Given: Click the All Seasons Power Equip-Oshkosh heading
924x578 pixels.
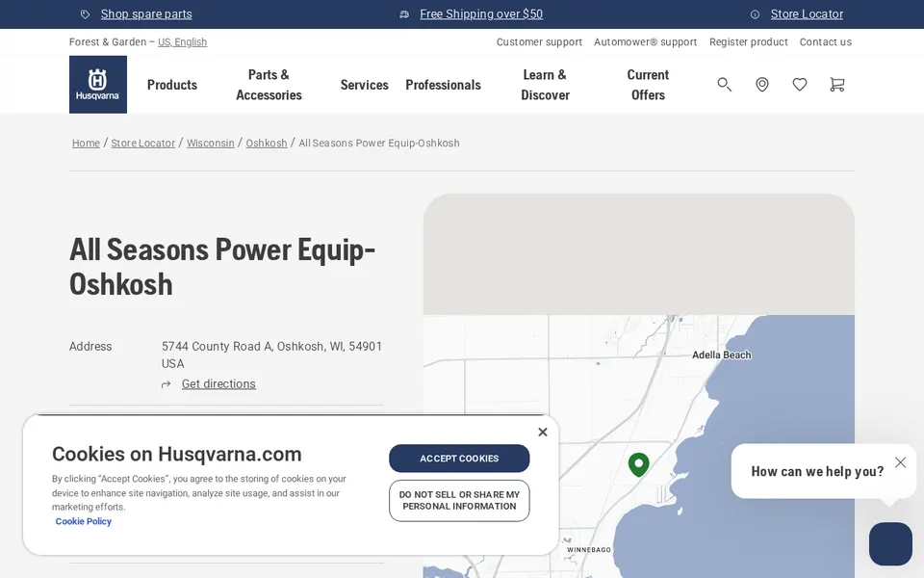Looking at the screenshot, I should pos(222,267).
